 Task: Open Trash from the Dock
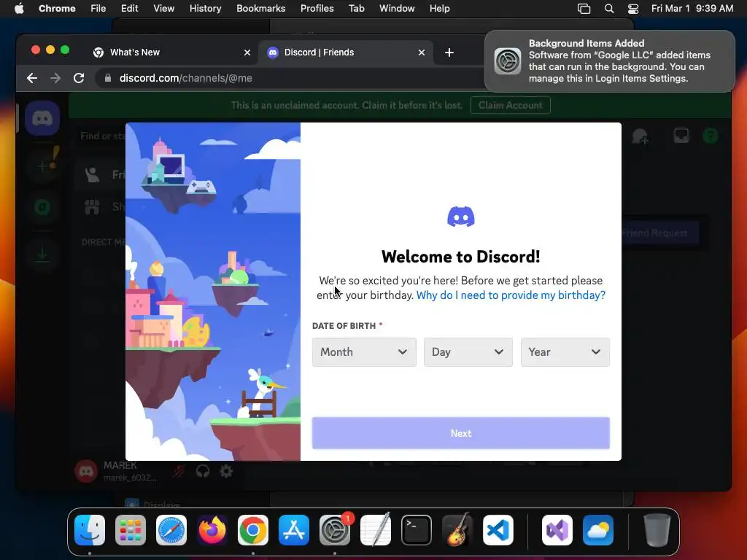(657, 530)
